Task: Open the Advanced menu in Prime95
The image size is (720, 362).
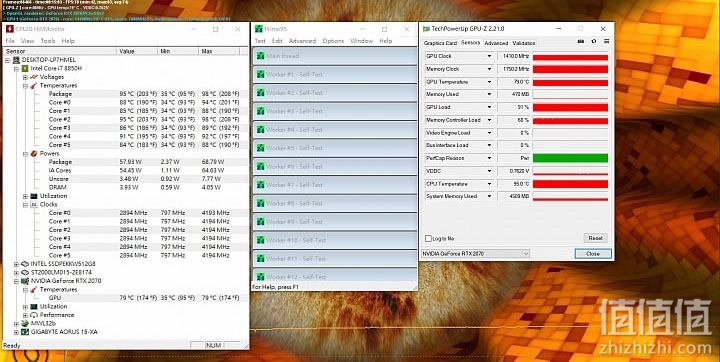Action: click(302, 41)
